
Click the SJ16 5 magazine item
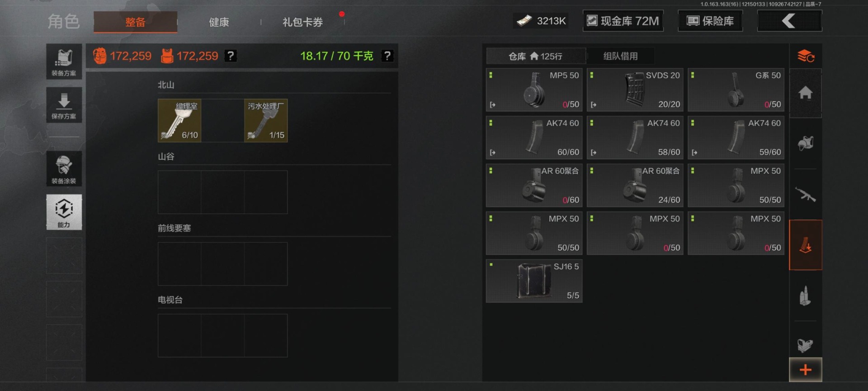point(534,281)
